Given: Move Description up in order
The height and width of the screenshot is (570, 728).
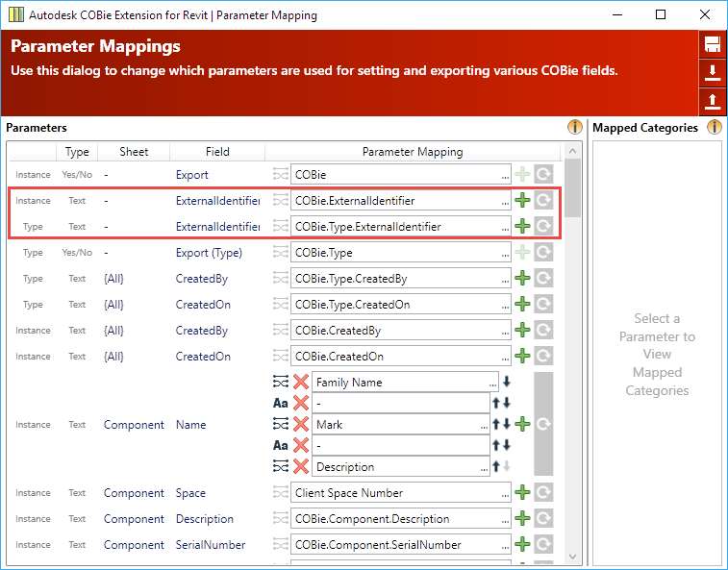Looking at the screenshot, I should (496, 466).
